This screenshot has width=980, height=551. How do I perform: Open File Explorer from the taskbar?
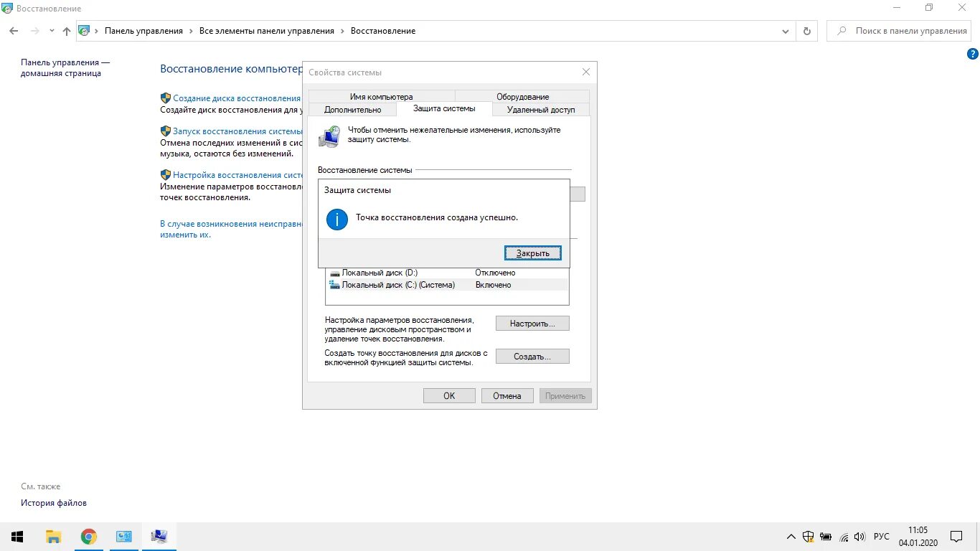[53, 537]
